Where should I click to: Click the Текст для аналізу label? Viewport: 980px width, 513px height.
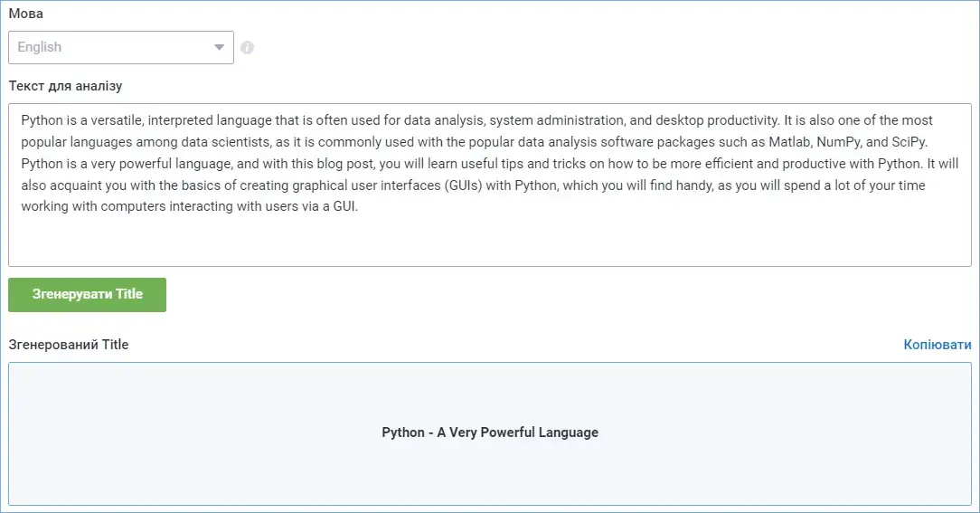65,86
